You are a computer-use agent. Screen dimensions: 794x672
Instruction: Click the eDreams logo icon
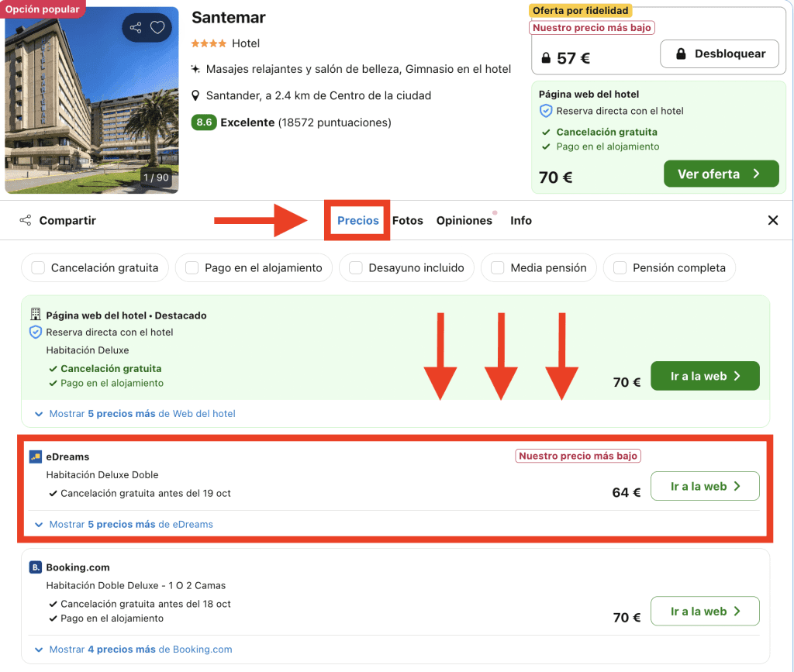coord(35,457)
